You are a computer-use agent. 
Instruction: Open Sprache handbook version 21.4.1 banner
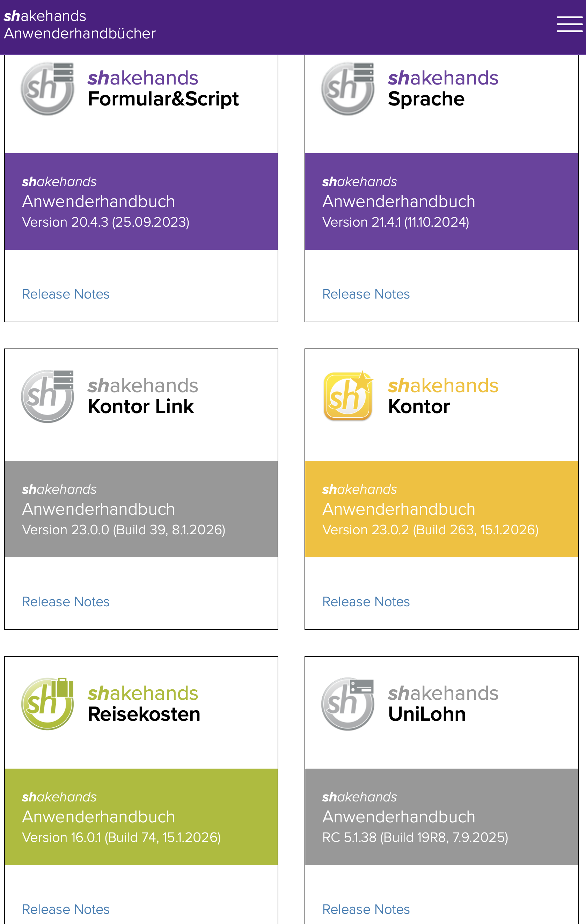pyautogui.click(x=441, y=202)
